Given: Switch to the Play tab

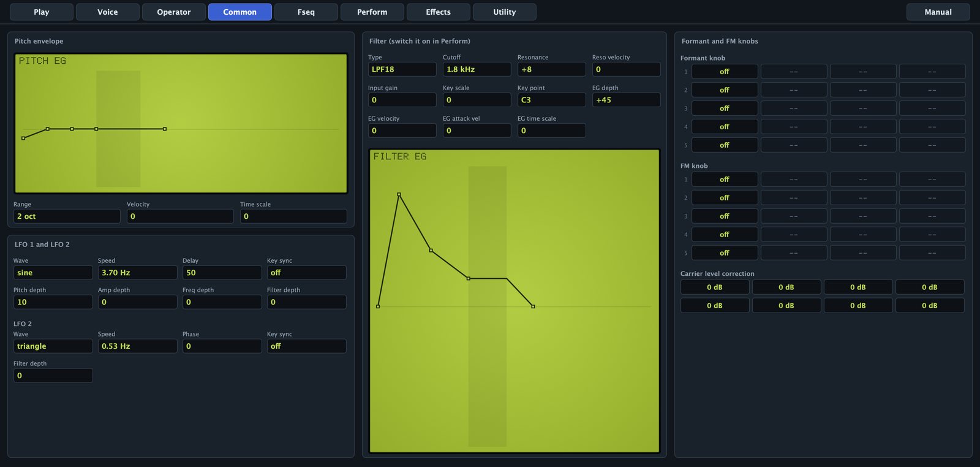Looking at the screenshot, I should [42, 12].
